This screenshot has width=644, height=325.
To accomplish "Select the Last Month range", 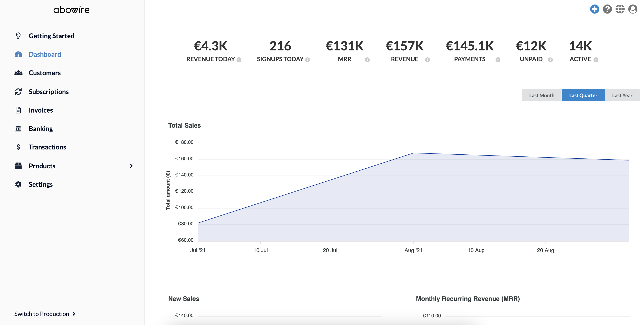I will point(541,95).
